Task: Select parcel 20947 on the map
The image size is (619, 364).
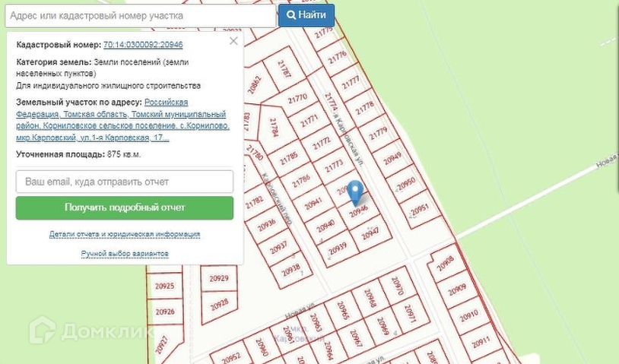Action: [370, 234]
